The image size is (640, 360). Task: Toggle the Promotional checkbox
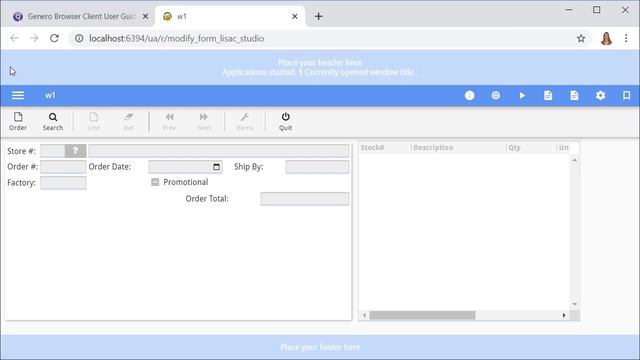pyautogui.click(x=155, y=182)
